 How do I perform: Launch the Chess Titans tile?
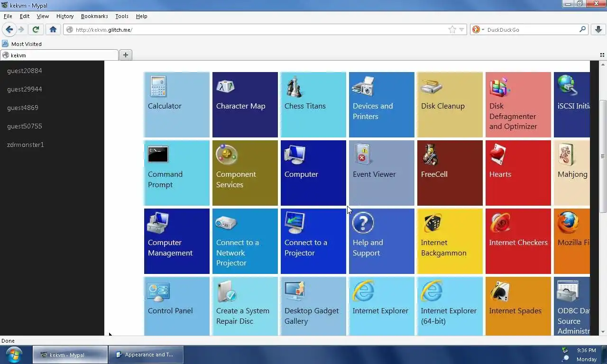coord(313,105)
